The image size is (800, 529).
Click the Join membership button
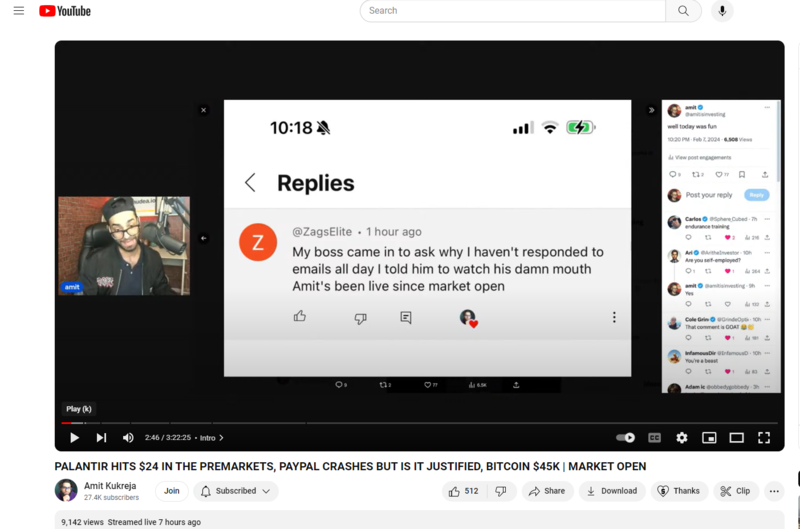[x=171, y=491]
